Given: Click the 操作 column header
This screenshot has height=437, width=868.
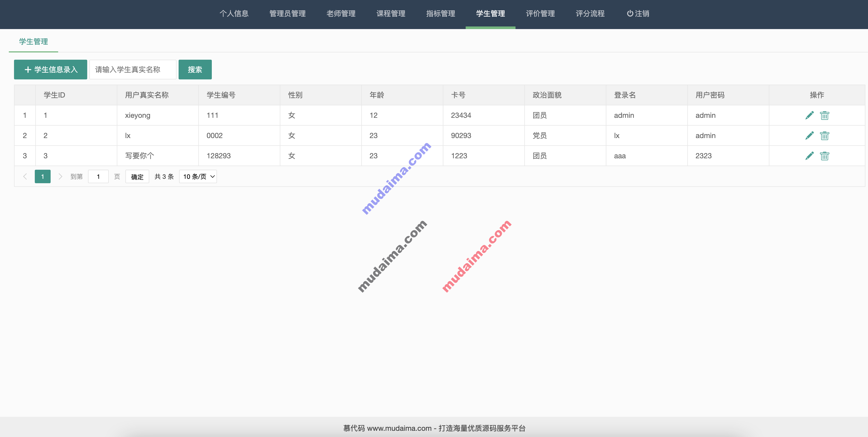Looking at the screenshot, I should point(817,95).
